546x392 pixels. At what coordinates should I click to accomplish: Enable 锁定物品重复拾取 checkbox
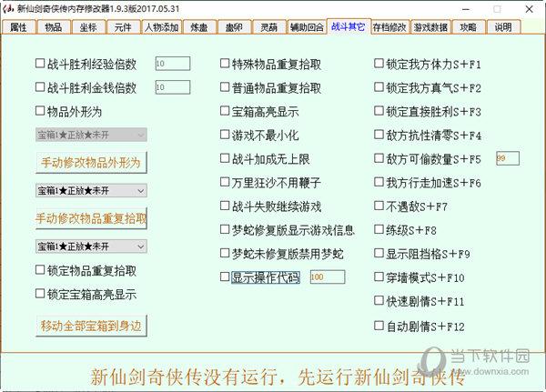[x=40, y=270]
